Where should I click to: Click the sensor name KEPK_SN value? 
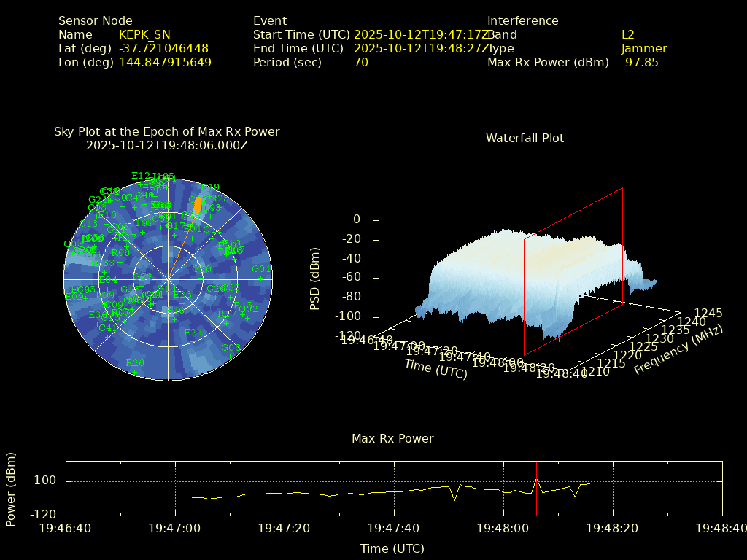[x=144, y=35]
